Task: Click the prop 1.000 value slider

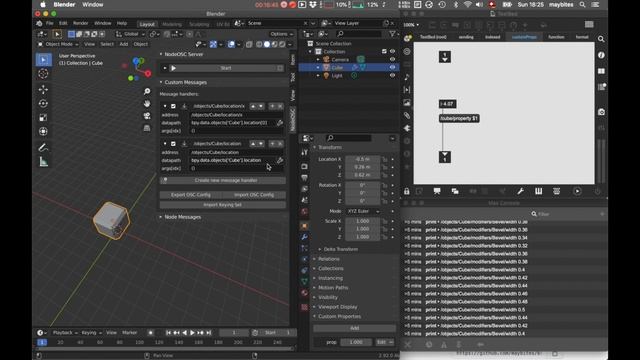Action: 356,342
